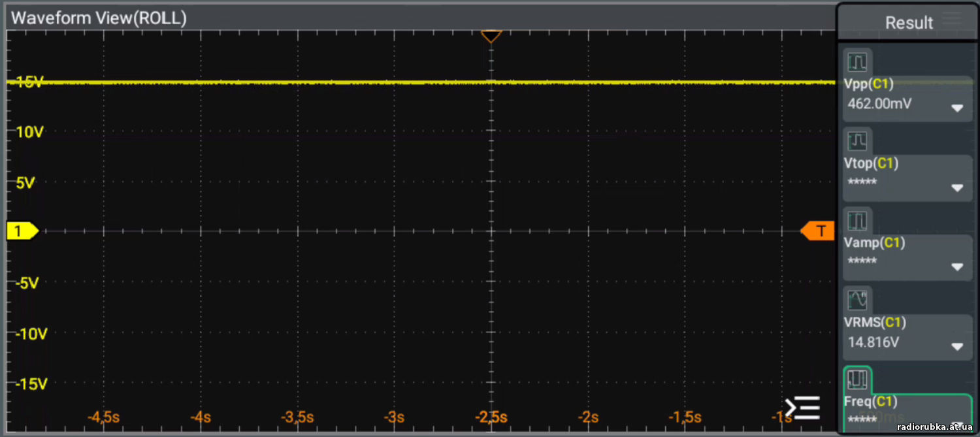Select the channel 1 ground marker
Viewport: 980px width, 437px height.
pyautogui.click(x=22, y=231)
